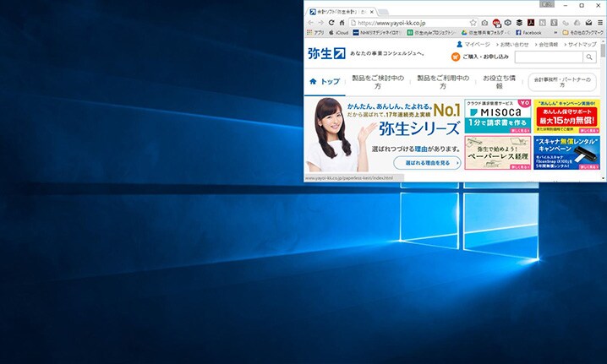607x364 pixels.
Task: Open the Chrome hamburger menu
Action: pyautogui.click(x=599, y=23)
